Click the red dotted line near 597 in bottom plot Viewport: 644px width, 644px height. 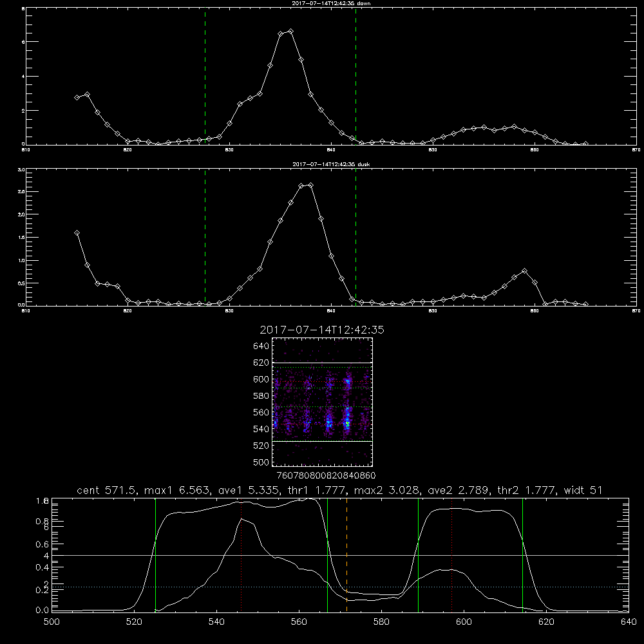(x=452, y=554)
